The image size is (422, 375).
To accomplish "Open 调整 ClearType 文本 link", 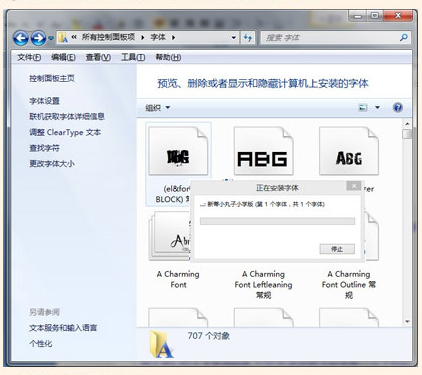I will [x=65, y=132].
